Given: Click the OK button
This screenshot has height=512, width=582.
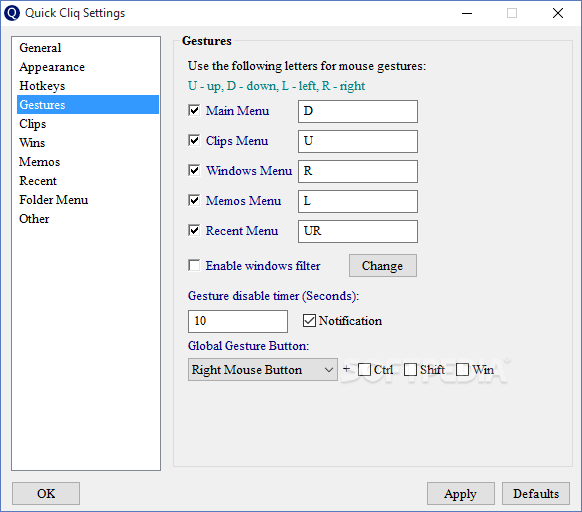Looking at the screenshot, I should [46, 493].
